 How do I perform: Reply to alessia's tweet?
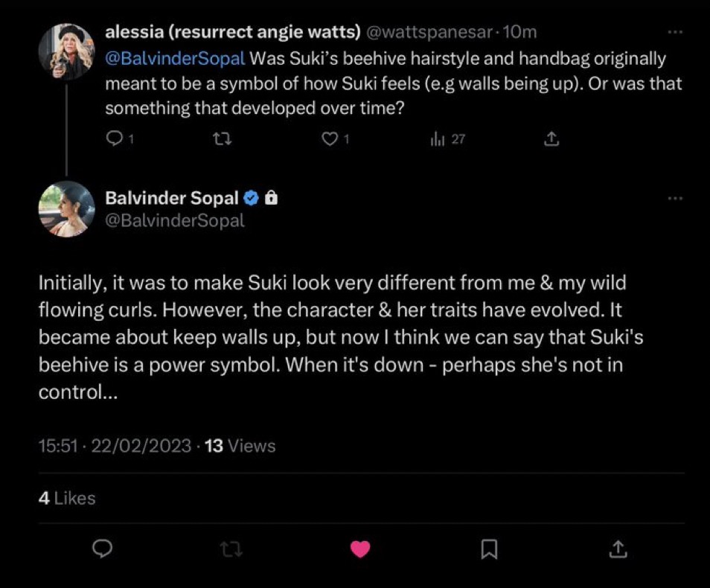(x=115, y=138)
